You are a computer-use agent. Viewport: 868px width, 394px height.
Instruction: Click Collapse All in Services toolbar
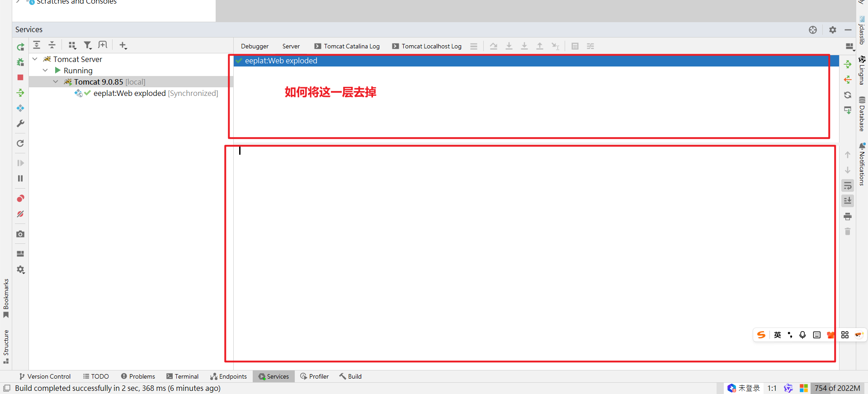coord(52,45)
